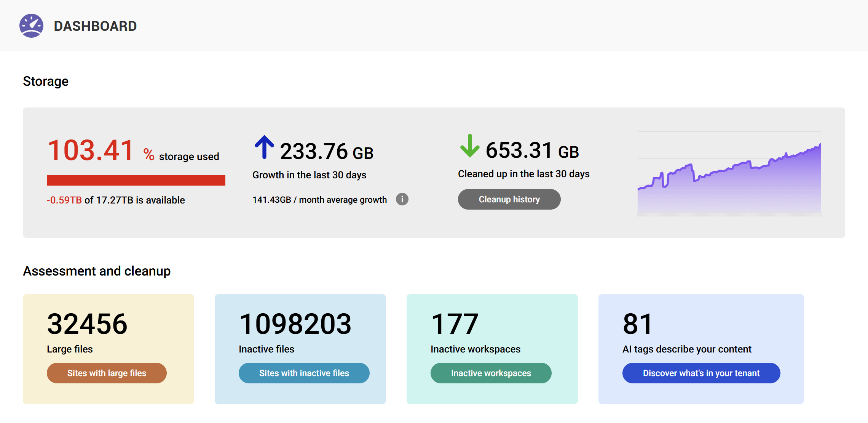Image resolution: width=868 pixels, height=423 pixels.
Task: Click the Large files count 32456
Action: click(87, 324)
